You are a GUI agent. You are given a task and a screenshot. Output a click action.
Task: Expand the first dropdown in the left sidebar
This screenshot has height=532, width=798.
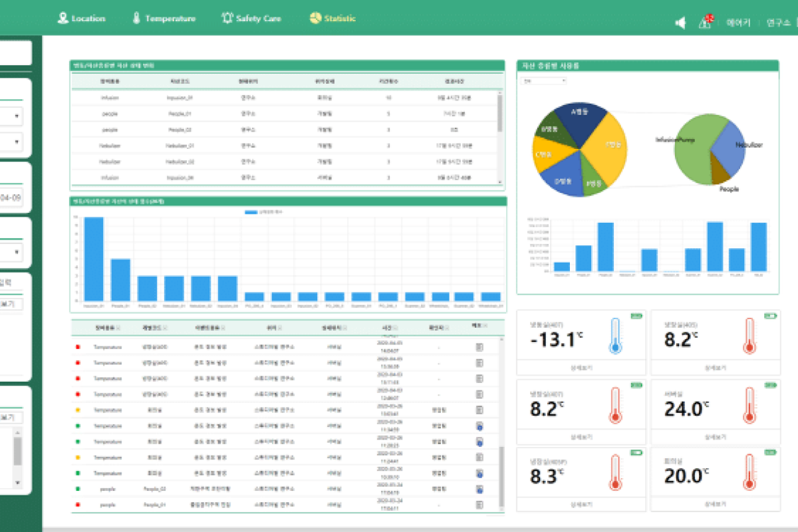12,117
